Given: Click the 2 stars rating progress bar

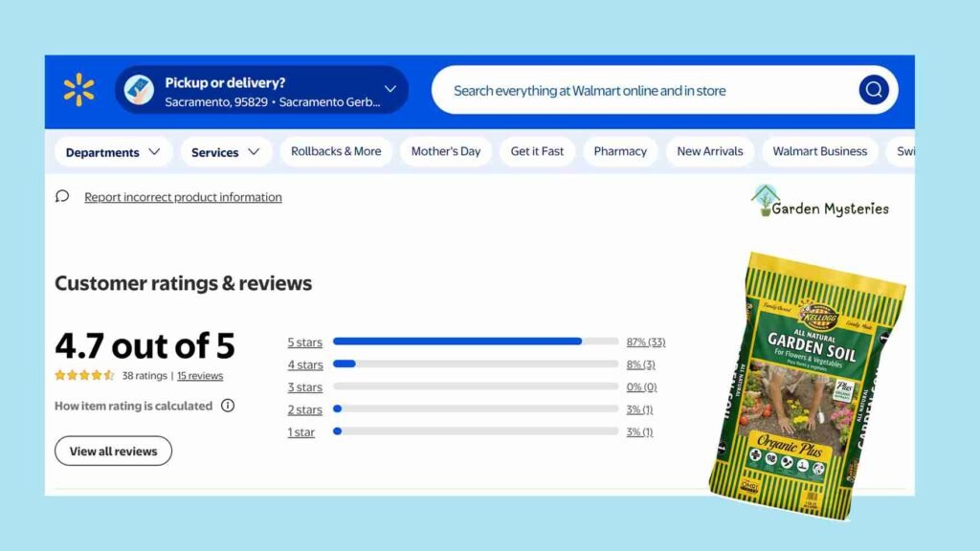Looking at the screenshot, I should tap(476, 408).
